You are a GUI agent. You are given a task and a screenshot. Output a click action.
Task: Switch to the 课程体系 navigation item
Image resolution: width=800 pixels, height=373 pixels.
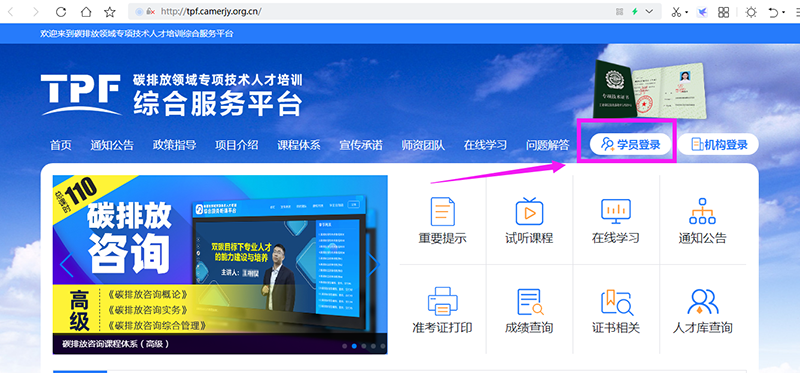tap(298, 145)
